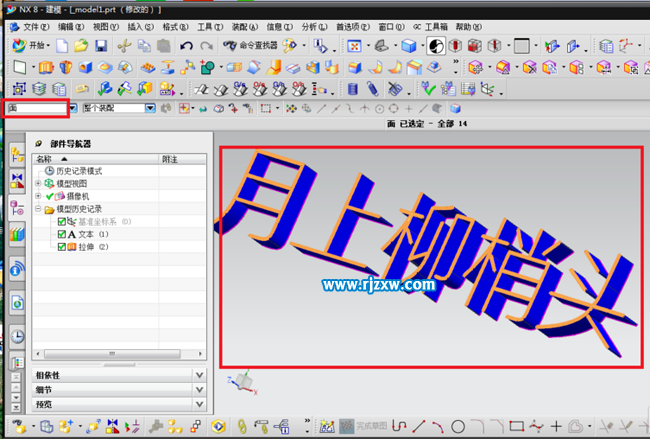Screen dimensions: 650x439
Task: Cut selection with the scissors icon
Action: 124,46
